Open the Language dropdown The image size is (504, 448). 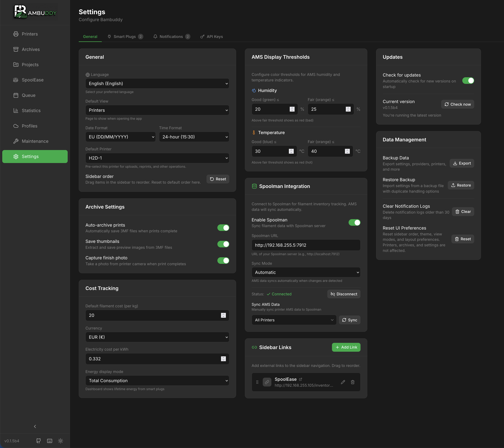157,84
